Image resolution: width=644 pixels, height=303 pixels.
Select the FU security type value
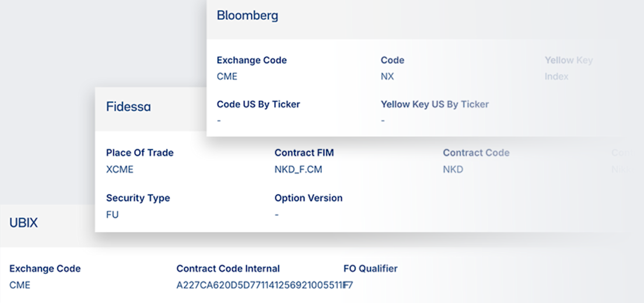click(112, 214)
